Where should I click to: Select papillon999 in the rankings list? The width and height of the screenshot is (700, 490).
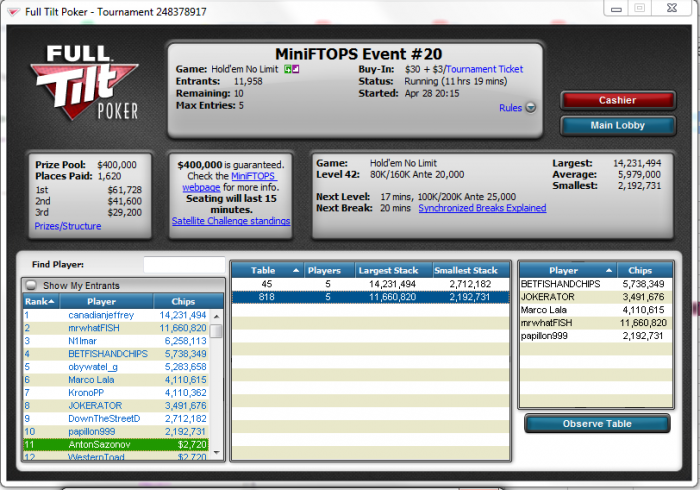[116, 432]
